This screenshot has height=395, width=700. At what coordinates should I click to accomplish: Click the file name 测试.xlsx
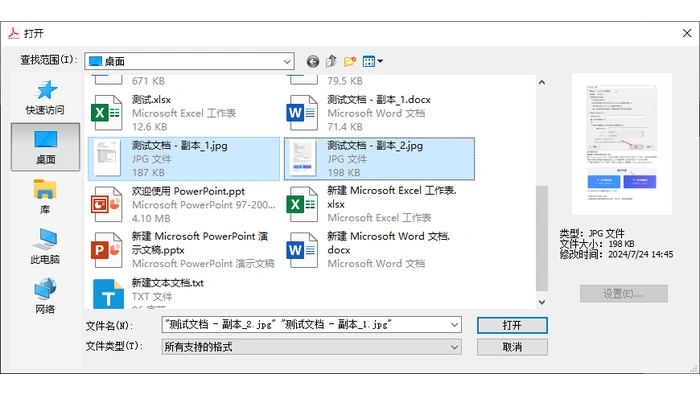[151, 100]
